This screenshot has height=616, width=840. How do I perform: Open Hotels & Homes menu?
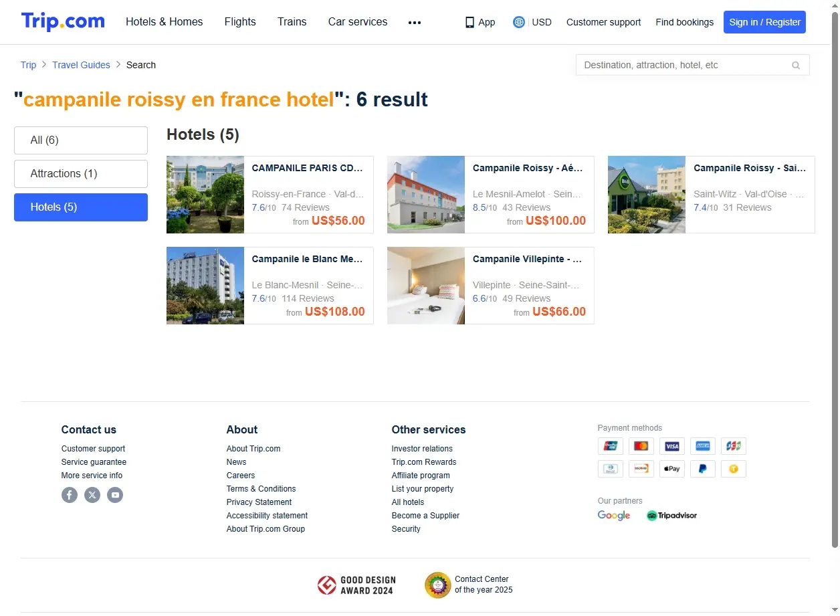coord(165,22)
